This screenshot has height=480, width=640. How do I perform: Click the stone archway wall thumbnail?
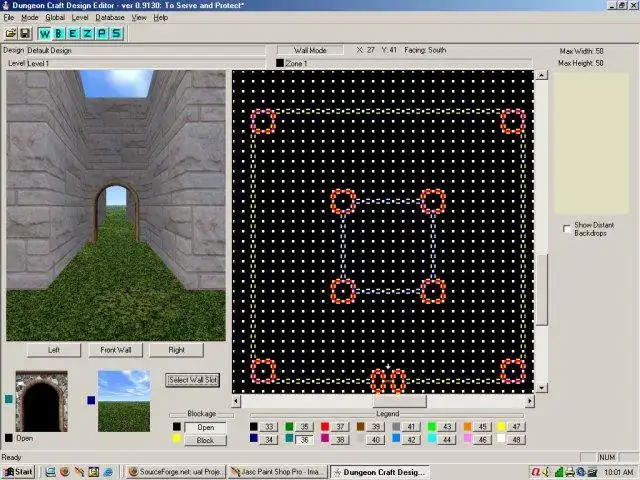tap(42, 401)
